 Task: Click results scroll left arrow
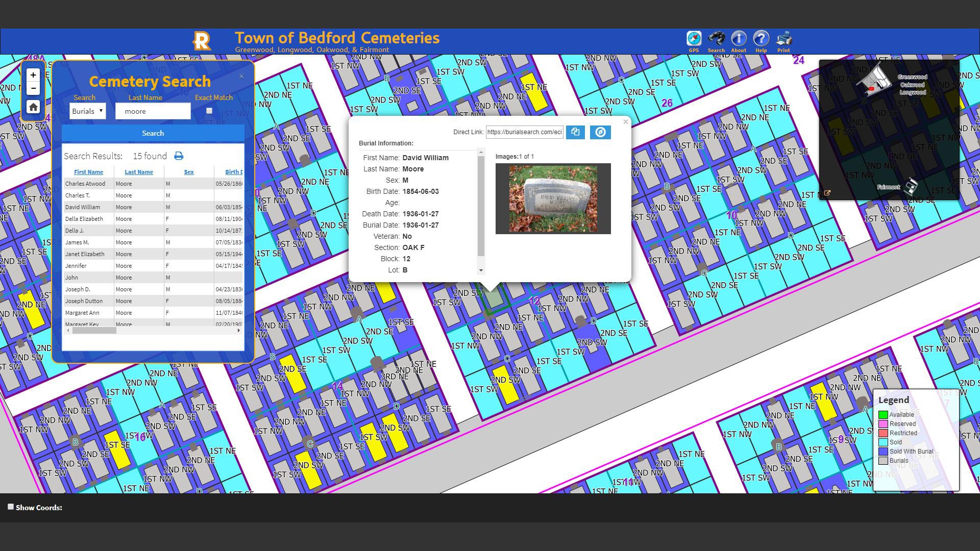68,331
